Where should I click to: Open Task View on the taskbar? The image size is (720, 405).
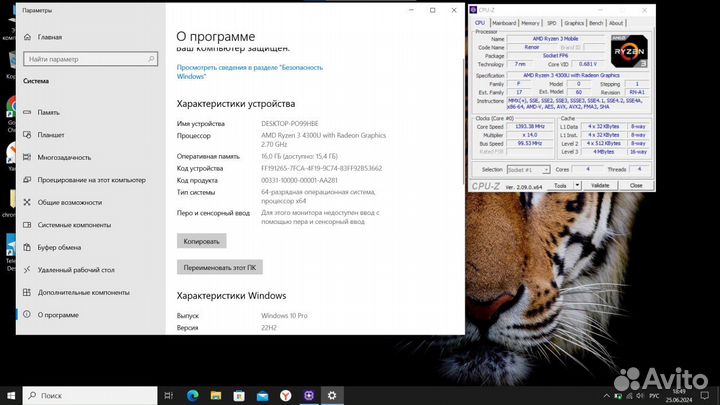169,395
